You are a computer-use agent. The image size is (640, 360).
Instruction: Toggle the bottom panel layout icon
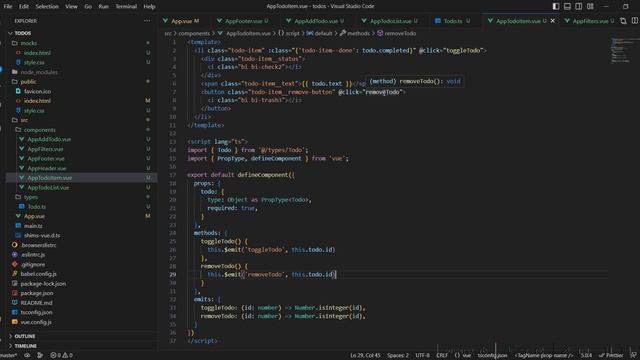coord(567,6)
